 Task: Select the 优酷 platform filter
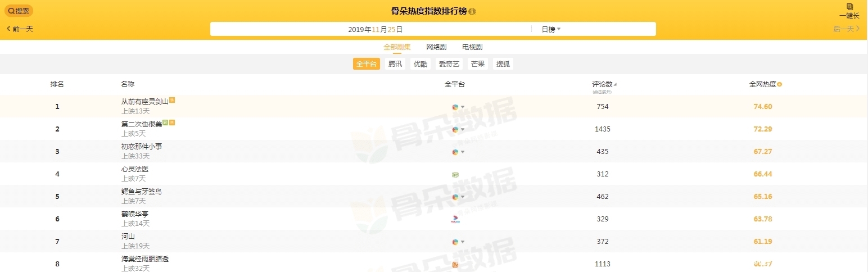(421, 64)
